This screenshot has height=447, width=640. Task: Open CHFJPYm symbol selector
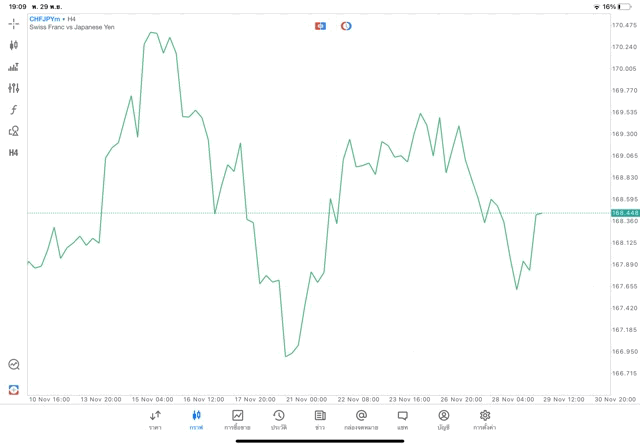click(44, 19)
